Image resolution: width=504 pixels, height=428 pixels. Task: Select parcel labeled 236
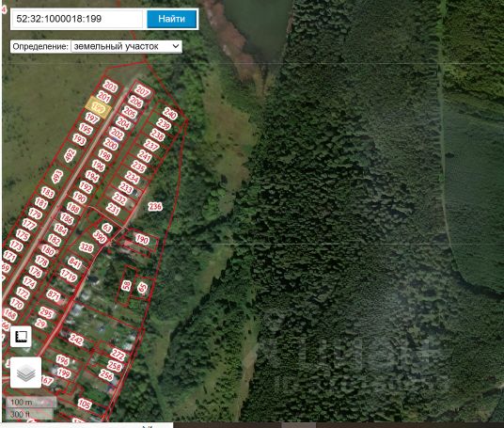(x=155, y=206)
